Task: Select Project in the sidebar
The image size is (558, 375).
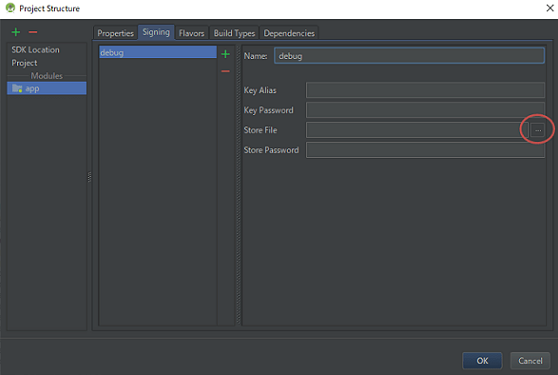Action: [x=24, y=63]
